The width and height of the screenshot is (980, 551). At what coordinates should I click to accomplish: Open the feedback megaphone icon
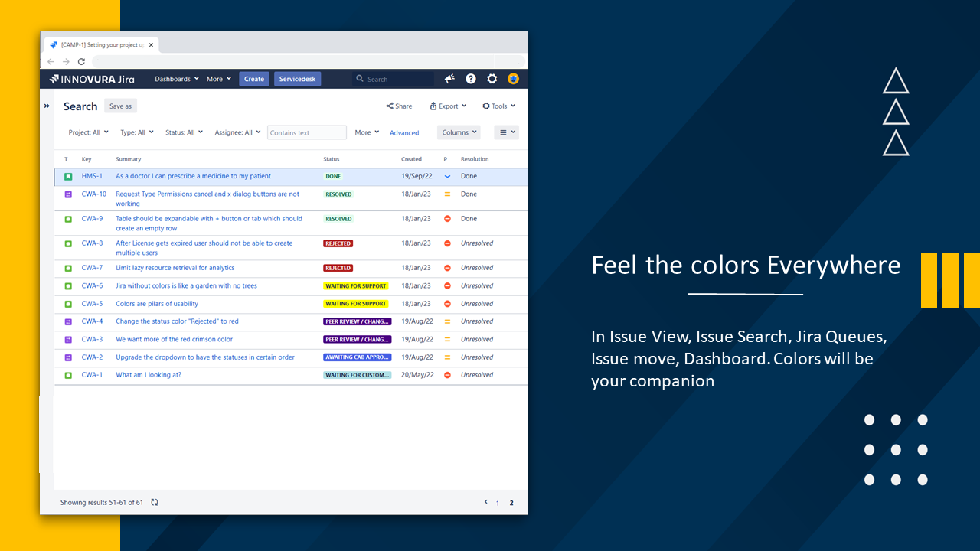pyautogui.click(x=449, y=79)
